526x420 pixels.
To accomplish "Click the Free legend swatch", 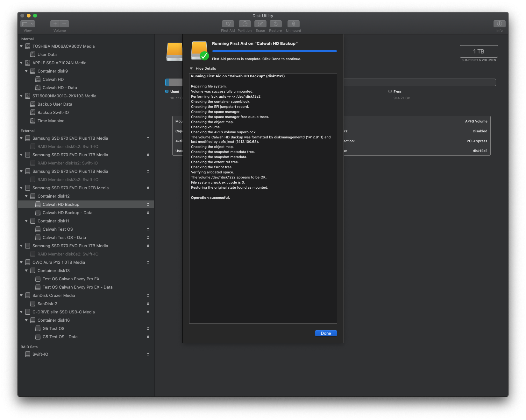I will pyautogui.click(x=390, y=91).
